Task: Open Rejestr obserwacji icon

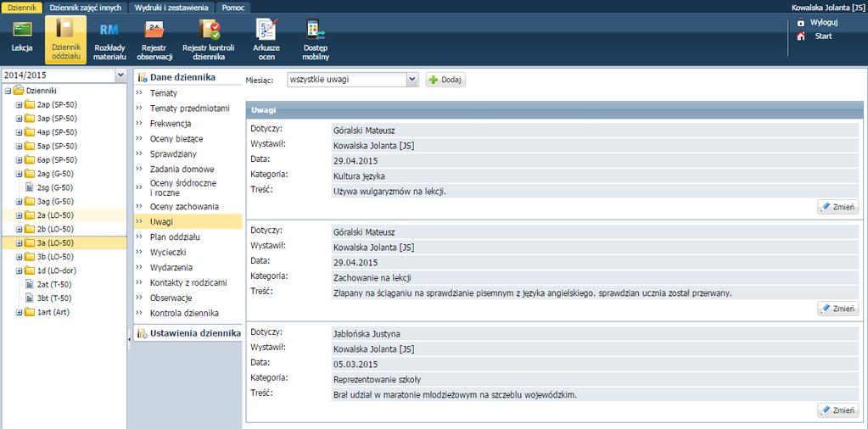Action: pos(154,30)
